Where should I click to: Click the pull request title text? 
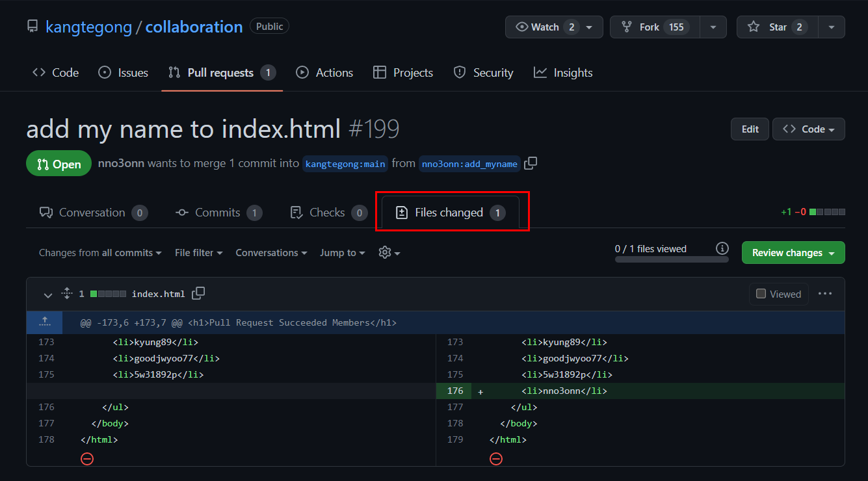click(x=183, y=129)
